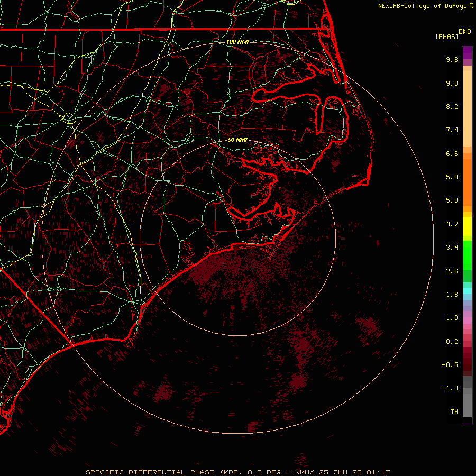
Task: Click the cyan band on the color bar
Action: coord(467,291)
